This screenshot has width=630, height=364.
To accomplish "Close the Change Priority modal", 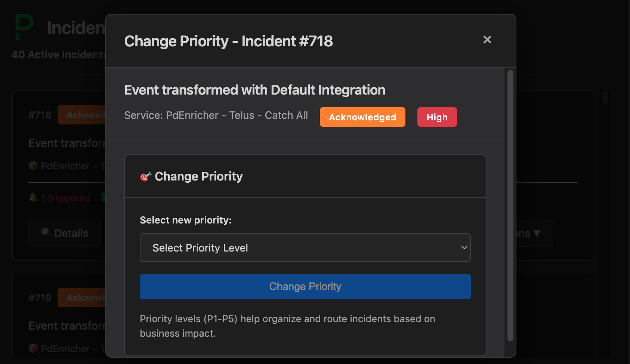I will pos(487,40).
